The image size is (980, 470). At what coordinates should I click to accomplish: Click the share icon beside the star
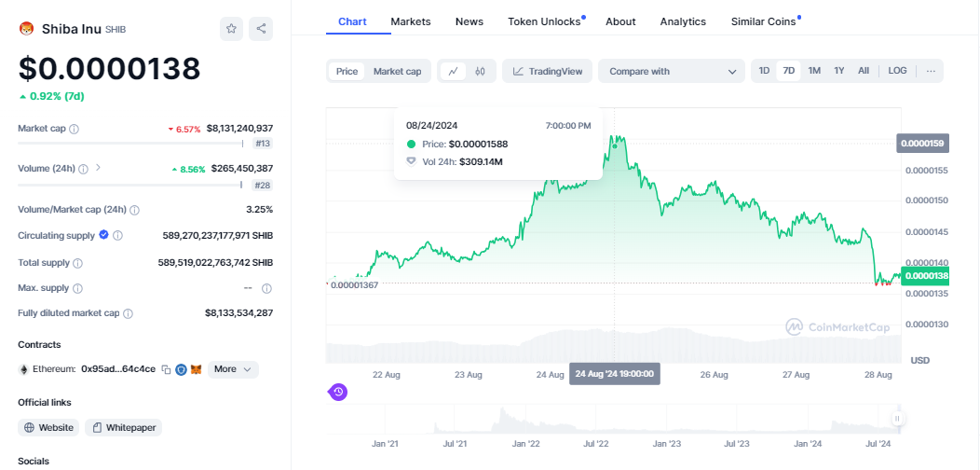pos(261,29)
